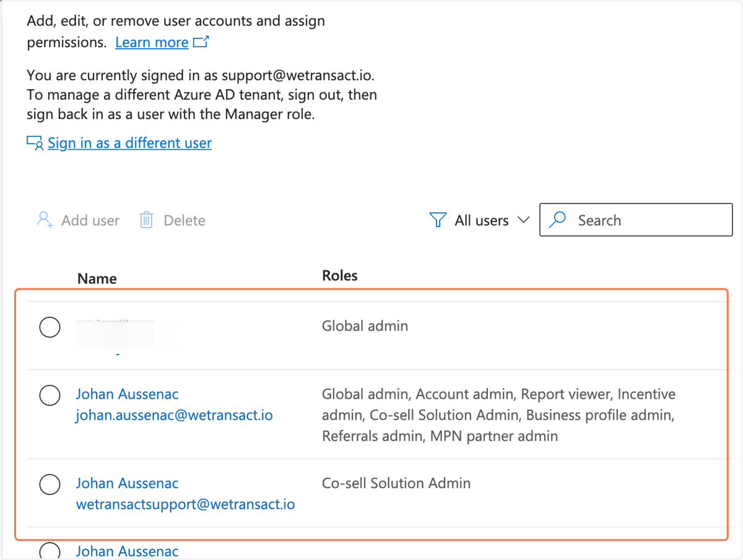Open the Learn more link
743x560 pixels.
[152, 43]
